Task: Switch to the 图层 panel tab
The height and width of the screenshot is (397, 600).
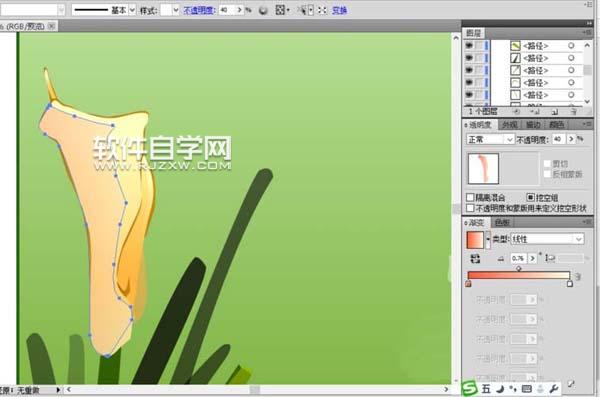Action: click(474, 33)
